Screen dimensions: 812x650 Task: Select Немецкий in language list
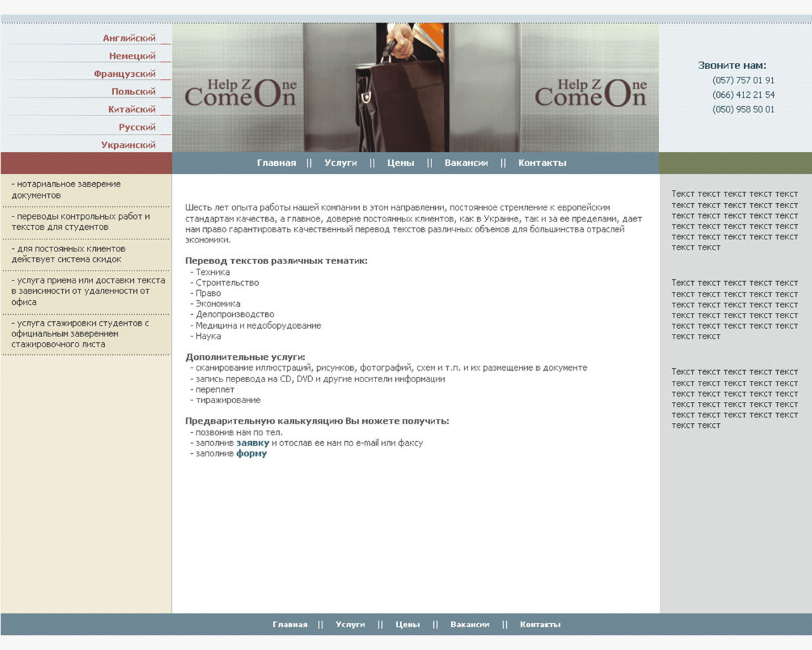[132, 56]
